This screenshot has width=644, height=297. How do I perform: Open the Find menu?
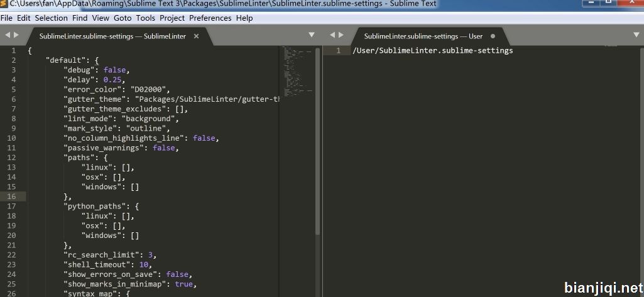click(x=80, y=18)
